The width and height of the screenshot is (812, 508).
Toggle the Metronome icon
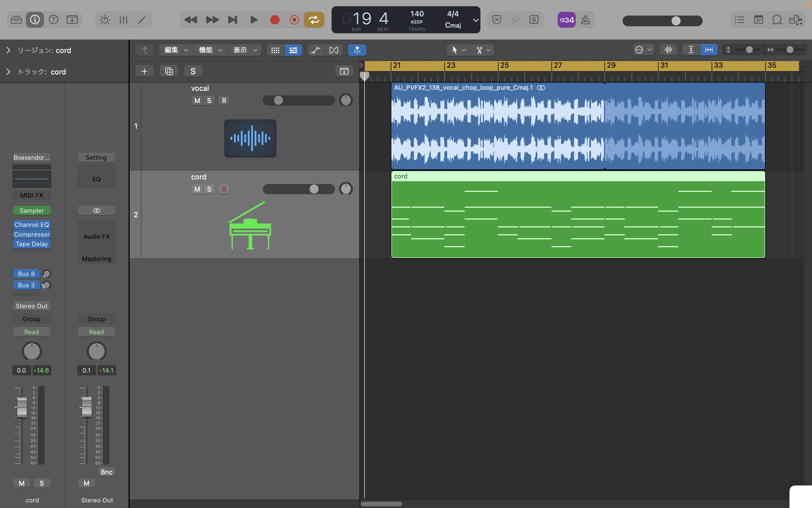coord(586,20)
